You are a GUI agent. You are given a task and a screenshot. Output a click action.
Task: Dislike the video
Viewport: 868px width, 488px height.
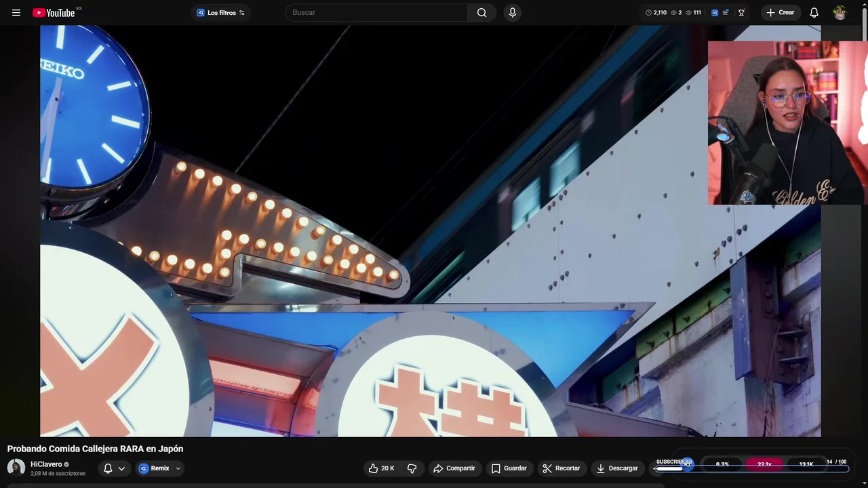coord(412,468)
